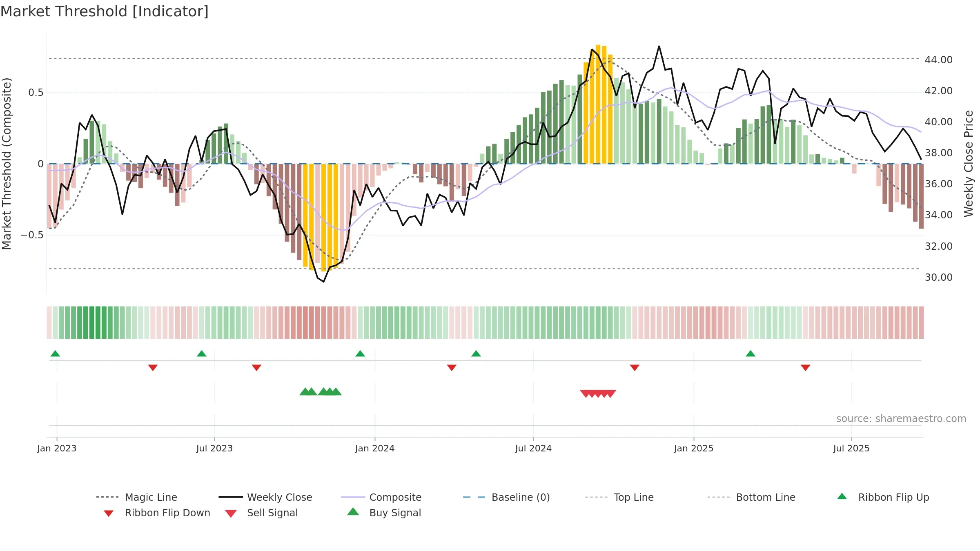980x551 pixels.
Task: Click the Market Threshold (Composite) axis title
Action: 7,163
